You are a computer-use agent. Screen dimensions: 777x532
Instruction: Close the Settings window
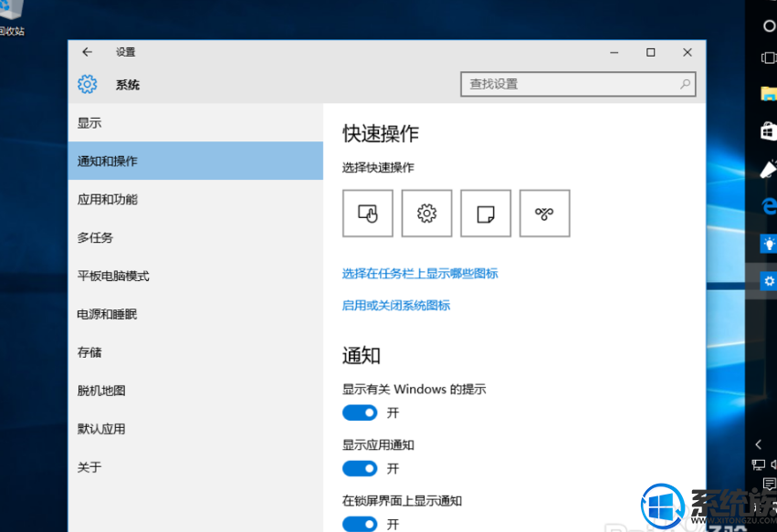688,52
